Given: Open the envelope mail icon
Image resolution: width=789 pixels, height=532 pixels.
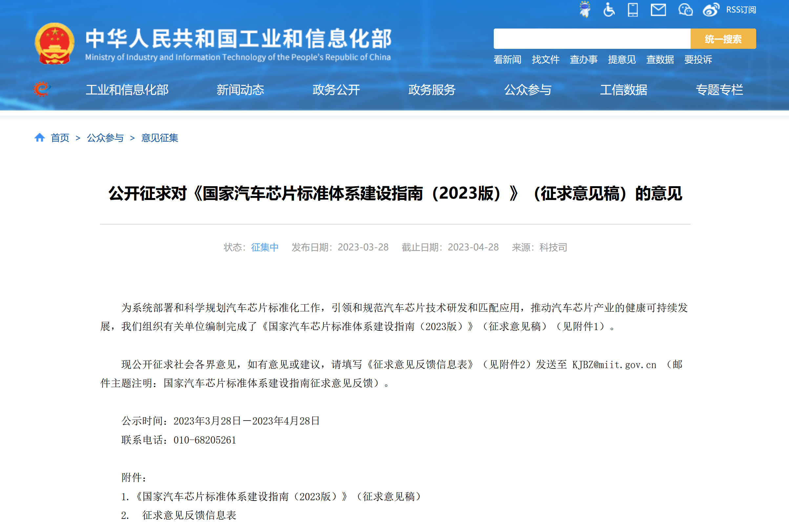Looking at the screenshot, I should [x=658, y=10].
